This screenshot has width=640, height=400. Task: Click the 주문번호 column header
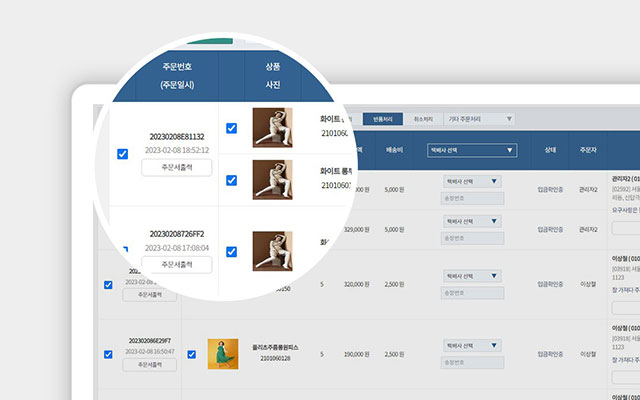[176, 75]
